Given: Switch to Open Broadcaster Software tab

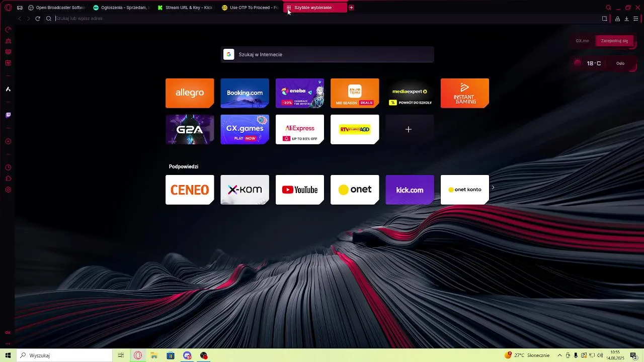Looking at the screenshot, I should click(x=57, y=8).
